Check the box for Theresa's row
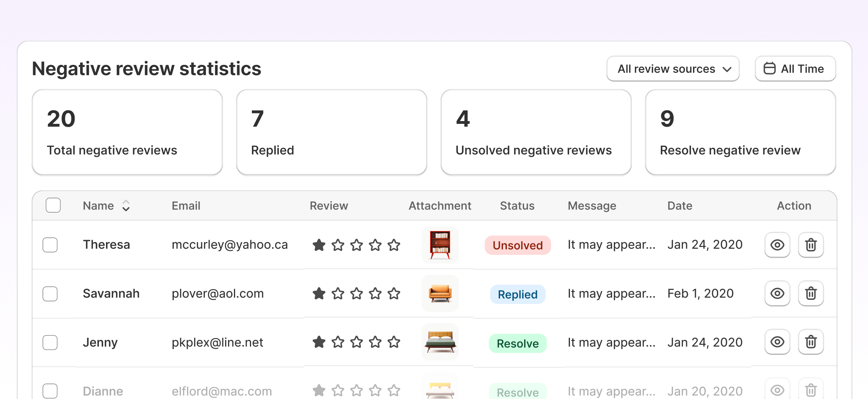The height and width of the screenshot is (399, 868). click(50, 245)
